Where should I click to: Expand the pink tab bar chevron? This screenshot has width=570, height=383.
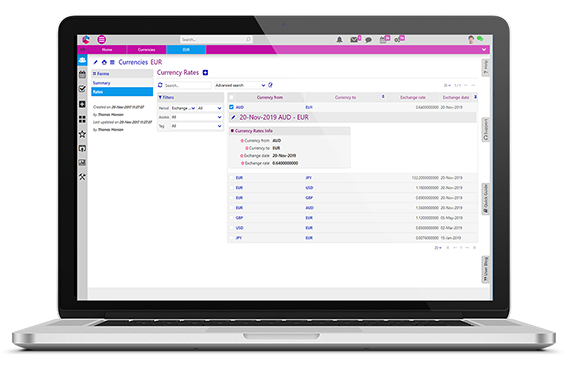pos(484,49)
